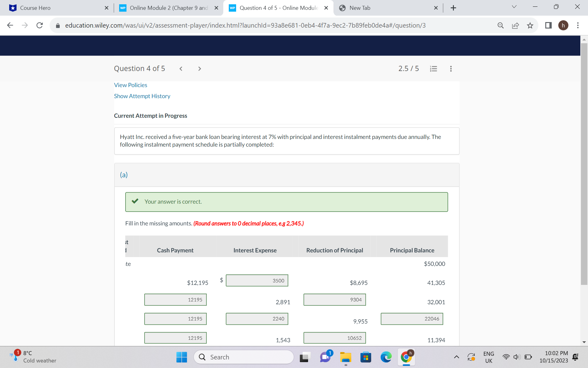Open the Chrome customize menu
This screenshot has width=588, height=368.
click(578, 25)
